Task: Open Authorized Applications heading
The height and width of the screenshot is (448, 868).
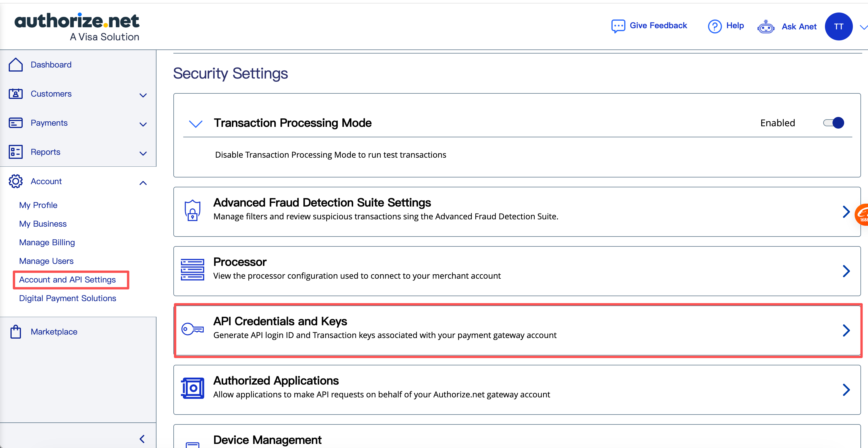Action: point(276,381)
